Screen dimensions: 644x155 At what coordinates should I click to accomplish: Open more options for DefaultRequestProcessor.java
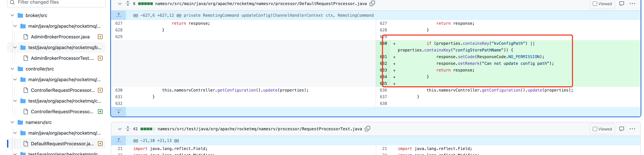click(632, 4)
